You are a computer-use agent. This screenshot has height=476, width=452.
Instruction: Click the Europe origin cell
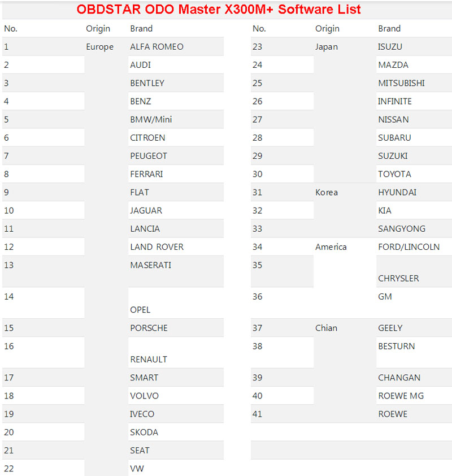coord(100,47)
